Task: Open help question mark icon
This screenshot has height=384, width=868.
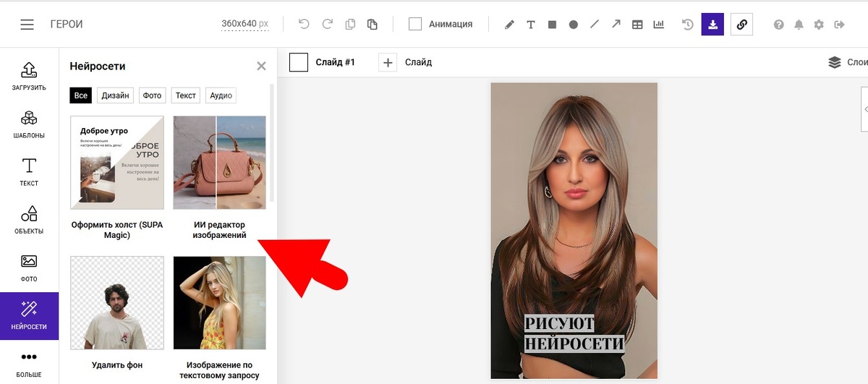Action: point(779,25)
